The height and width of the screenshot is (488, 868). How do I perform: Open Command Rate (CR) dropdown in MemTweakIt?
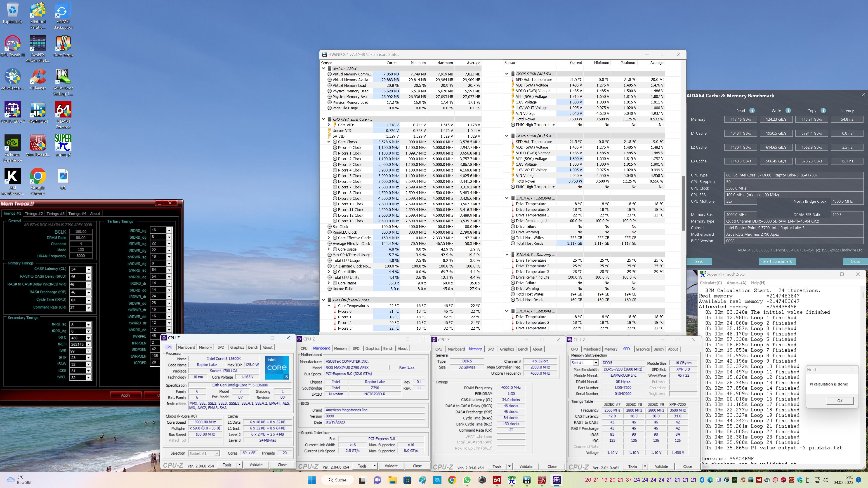pyautogui.click(x=89, y=307)
